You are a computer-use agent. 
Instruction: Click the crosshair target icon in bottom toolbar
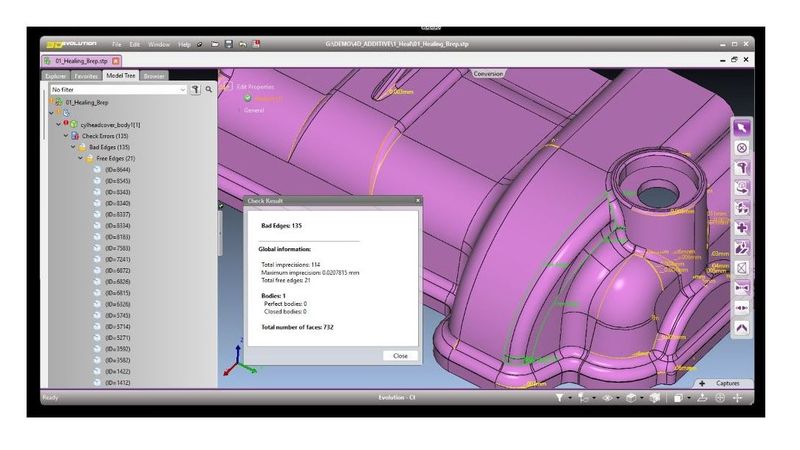point(720,397)
